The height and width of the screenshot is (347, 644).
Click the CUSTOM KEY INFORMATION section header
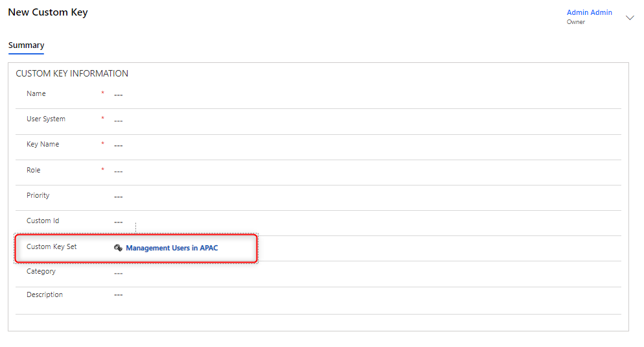point(72,73)
